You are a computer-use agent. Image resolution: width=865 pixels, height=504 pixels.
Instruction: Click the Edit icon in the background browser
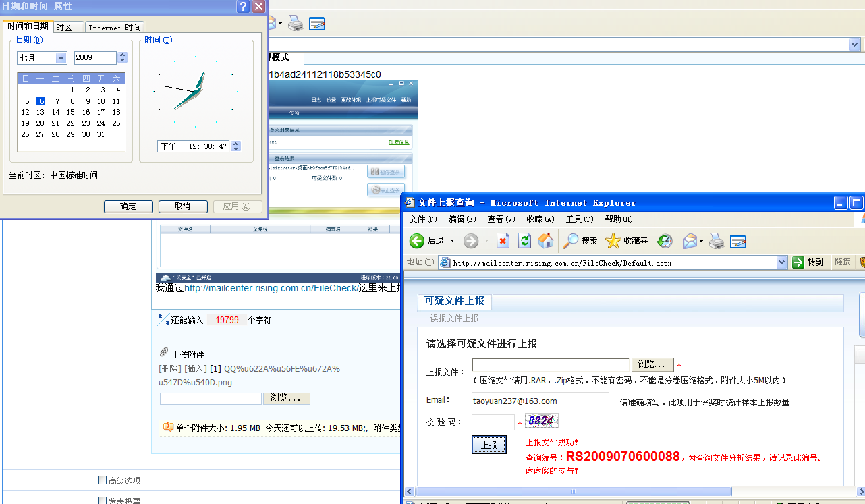pyautogui.click(x=317, y=23)
